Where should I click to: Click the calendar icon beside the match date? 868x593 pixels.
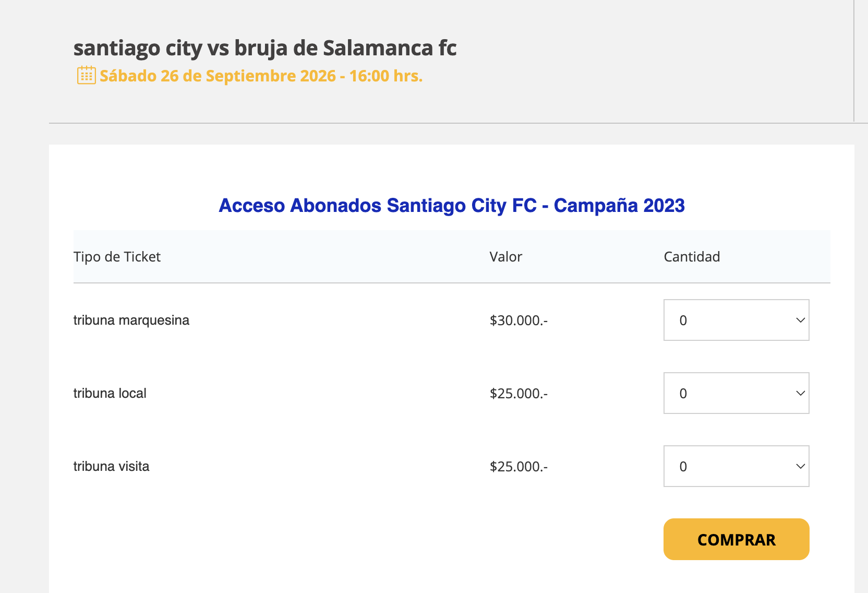(86, 75)
